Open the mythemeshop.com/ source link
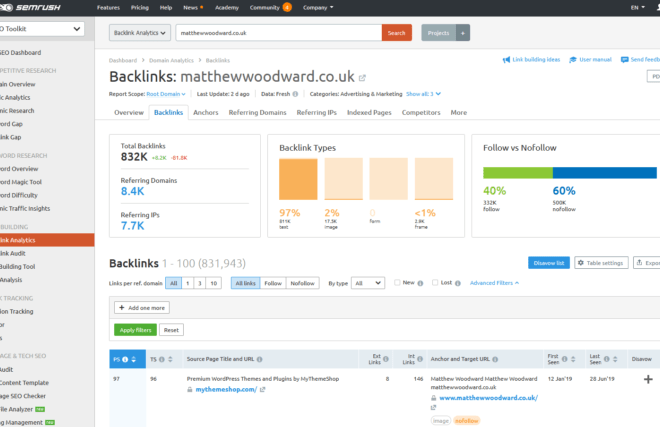 (x=226, y=390)
